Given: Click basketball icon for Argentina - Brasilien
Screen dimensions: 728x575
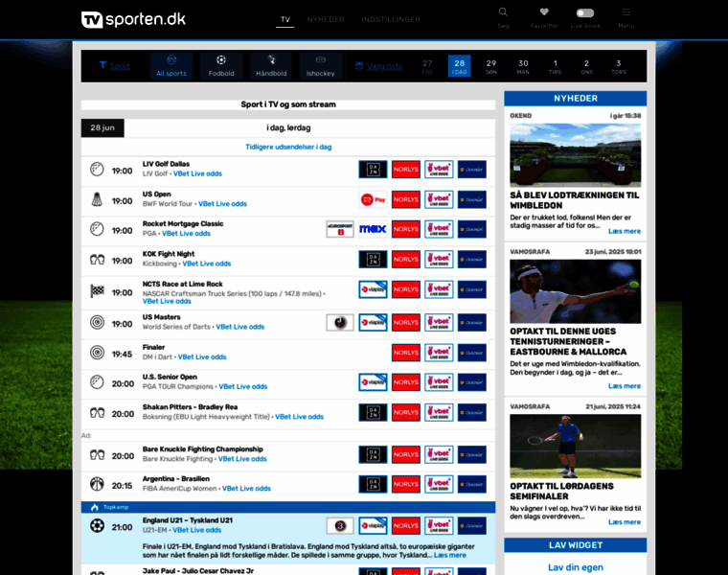Looking at the screenshot, I should [x=97, y=484].
